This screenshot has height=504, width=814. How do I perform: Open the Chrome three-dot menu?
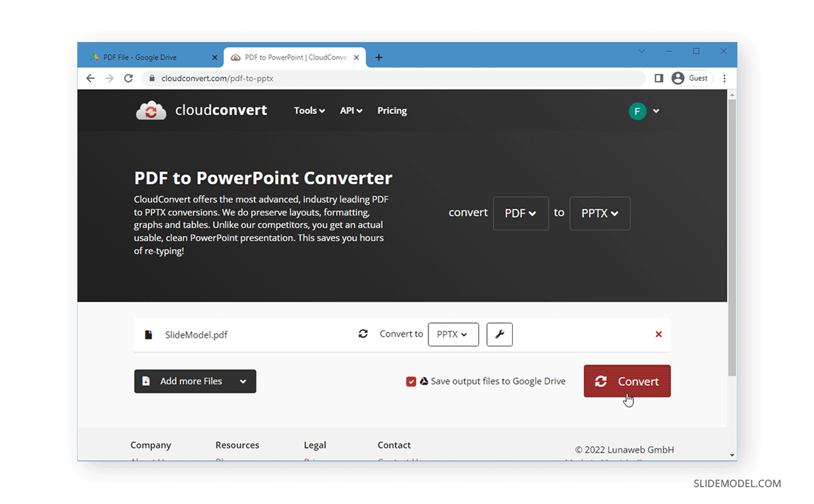724,78
